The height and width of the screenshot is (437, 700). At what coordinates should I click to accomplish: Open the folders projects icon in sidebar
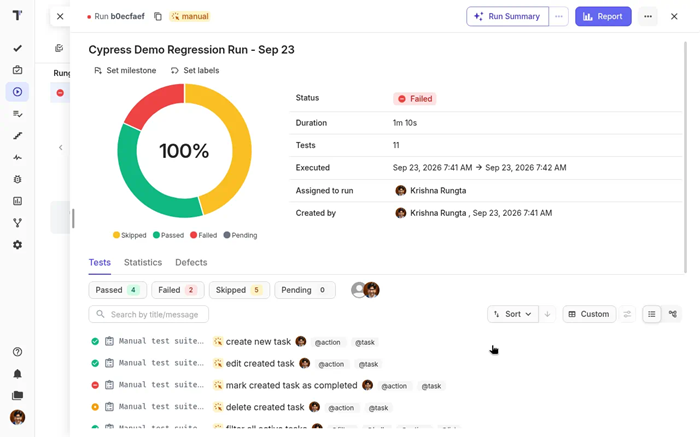point(17,395)
